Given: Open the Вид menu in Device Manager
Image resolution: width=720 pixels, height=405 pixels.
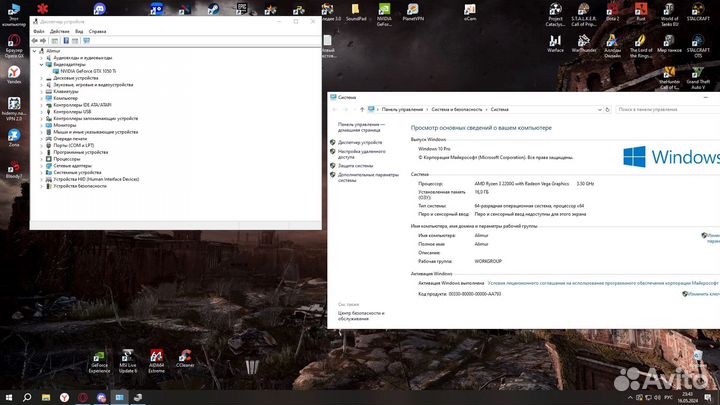Looking at the screenshot, I should [x=79, y=31].
